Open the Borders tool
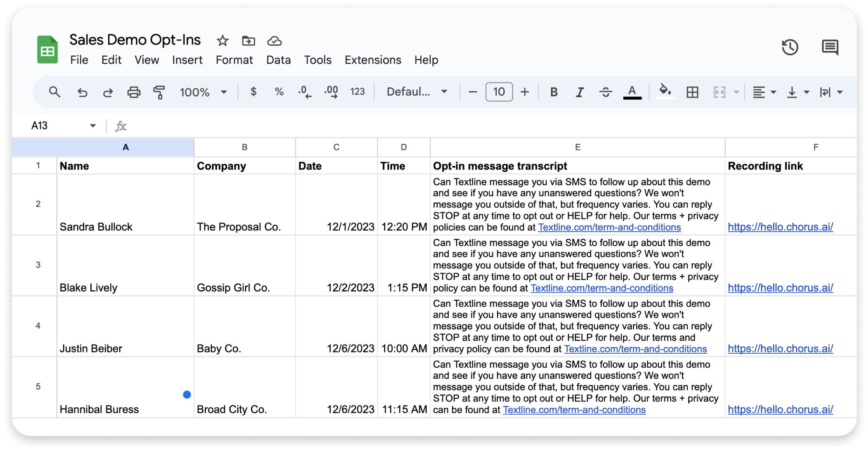The width and height of the screenshot is (868, 451). click(692, 92)
